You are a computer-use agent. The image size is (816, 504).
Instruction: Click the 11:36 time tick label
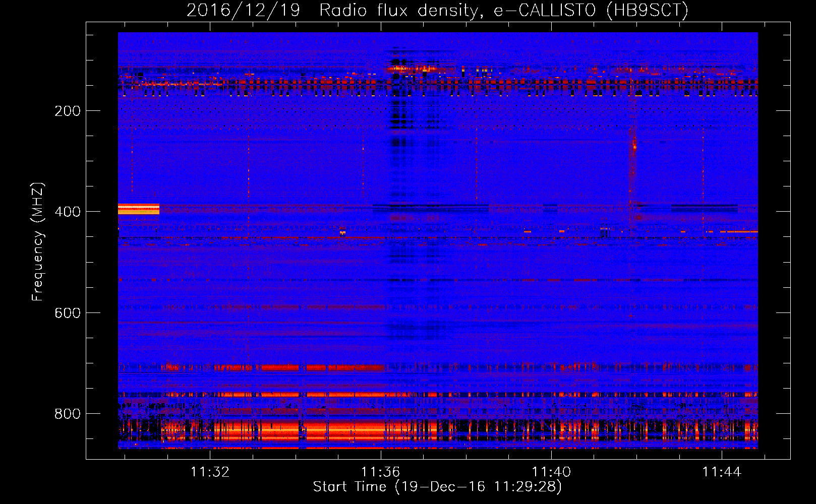(380, 472)
